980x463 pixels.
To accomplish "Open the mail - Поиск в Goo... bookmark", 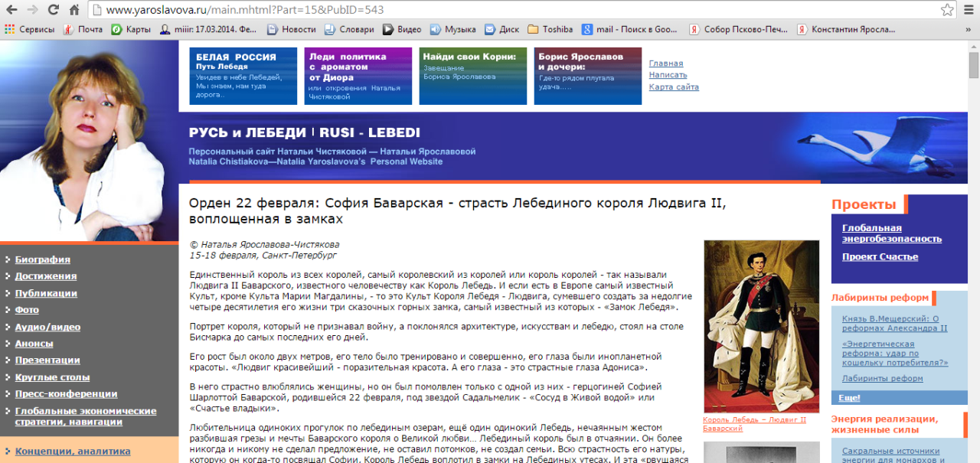I will point(629,29).
